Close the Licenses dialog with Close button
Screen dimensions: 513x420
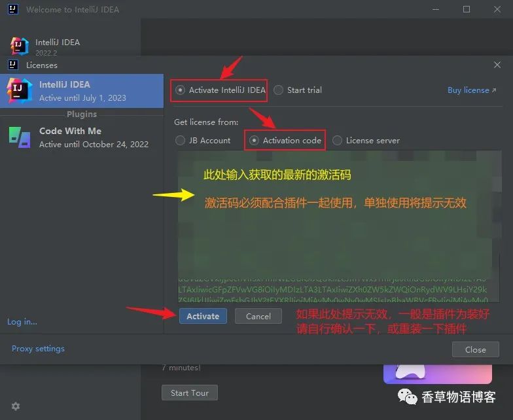tap(475, 349)
